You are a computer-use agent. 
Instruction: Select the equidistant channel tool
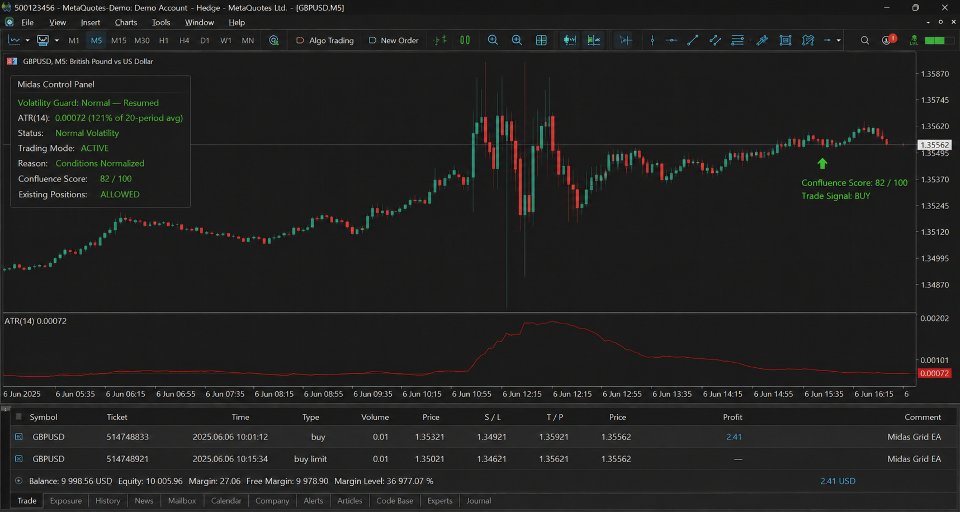pos(715,40)
